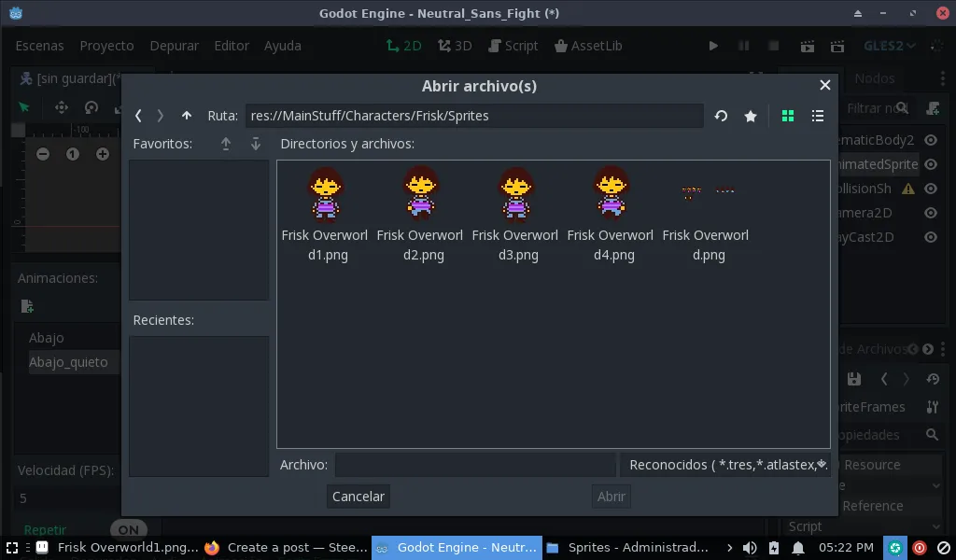Click the Abrir button

611,497
